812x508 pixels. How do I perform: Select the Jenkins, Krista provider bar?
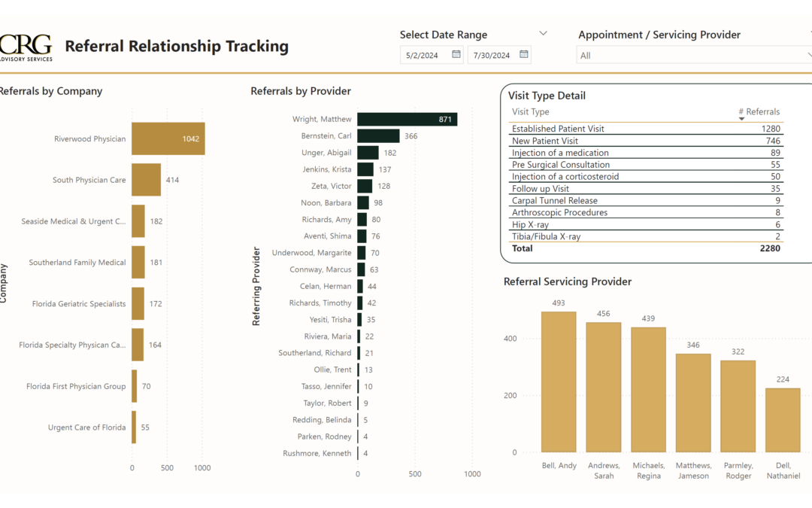(x=365, y=169)
